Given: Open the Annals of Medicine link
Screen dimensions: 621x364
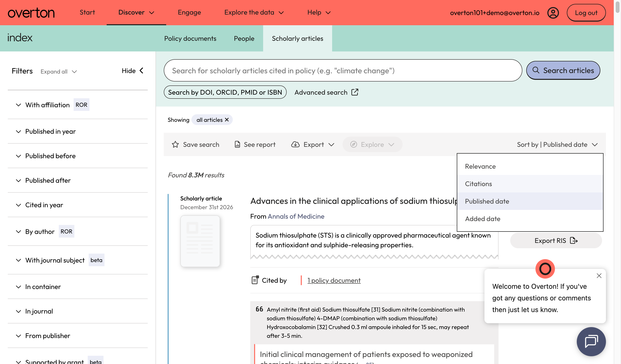Looking at the screenshot, I should (x=296, y=216).
